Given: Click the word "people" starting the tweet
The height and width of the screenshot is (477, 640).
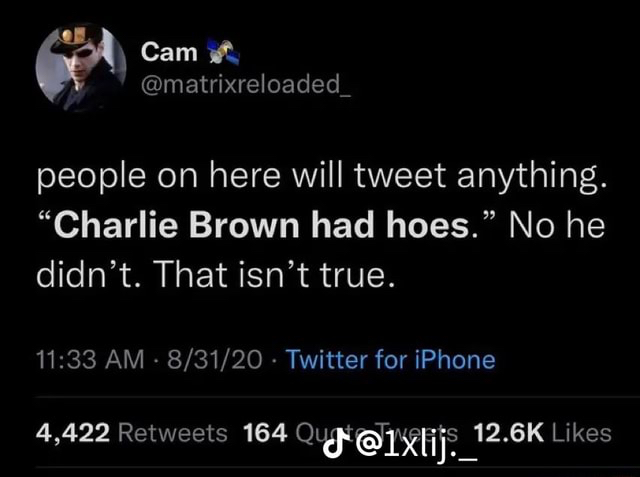Looking at the screenshot, I should pyautogui.click(x=88, y=182).
